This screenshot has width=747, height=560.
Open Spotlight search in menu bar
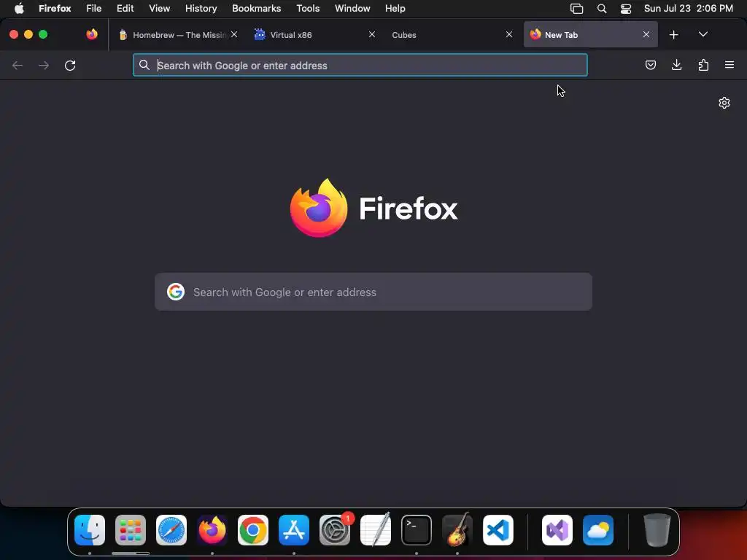point(602,9)
